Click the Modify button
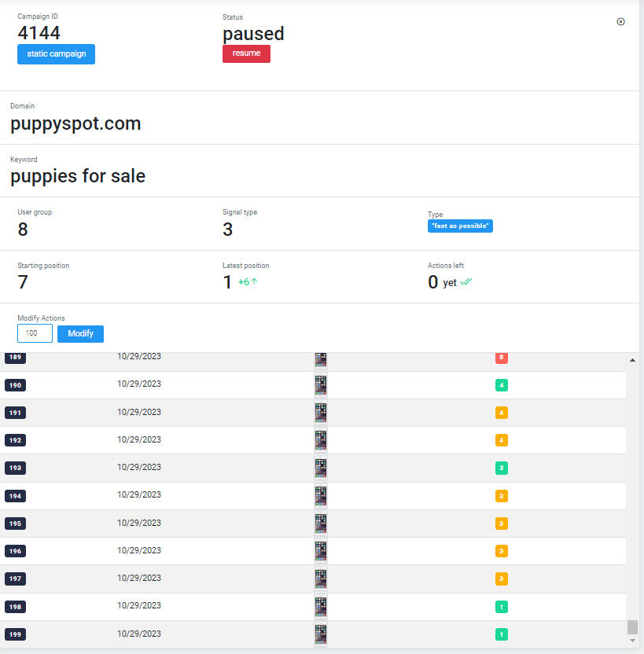 [x=80, y=333]
